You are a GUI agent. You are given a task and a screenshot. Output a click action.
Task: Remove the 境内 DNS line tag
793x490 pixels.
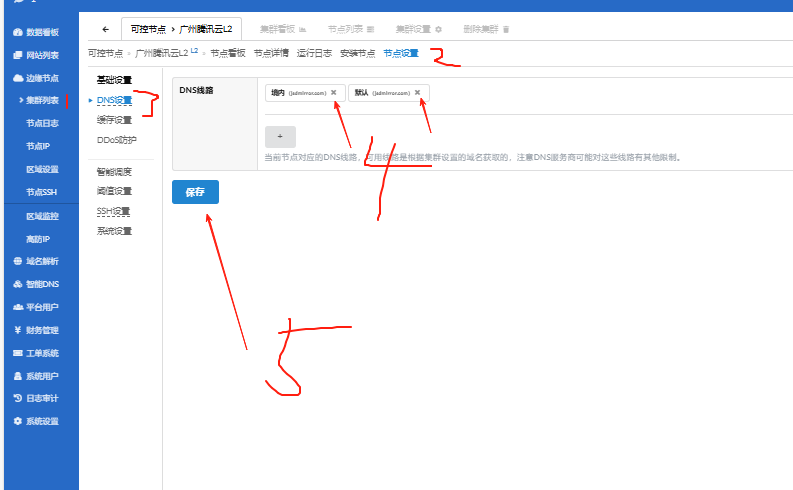[x=334, y=93]
